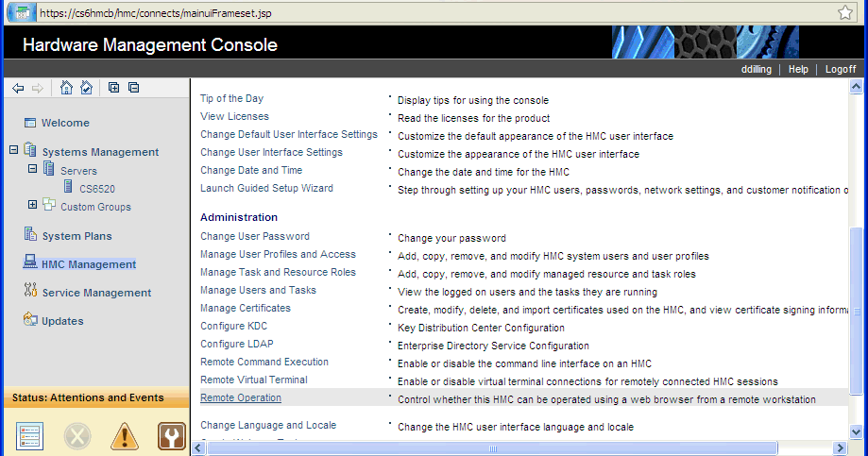The width and height of the screenshot is (868, 456).
Task: Select Systems Management in navigation
Action: pos(100,152)
